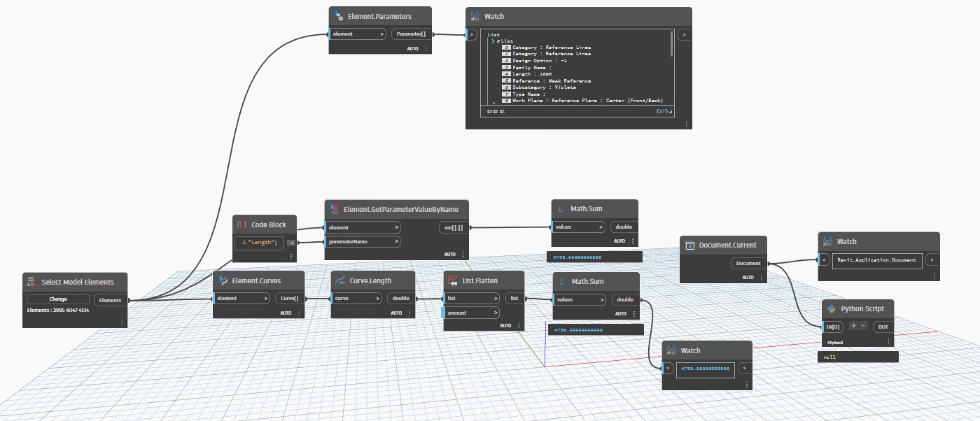Click the List.Flatten node icon
Image resolution: width=980 pixels, height=421 pixels.
click(452, 280)
